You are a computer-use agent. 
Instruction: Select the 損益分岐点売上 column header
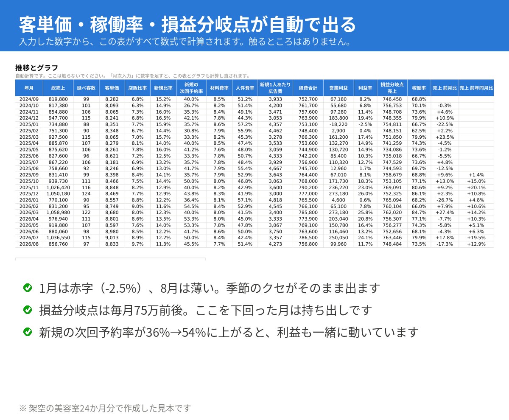point(392,88)
